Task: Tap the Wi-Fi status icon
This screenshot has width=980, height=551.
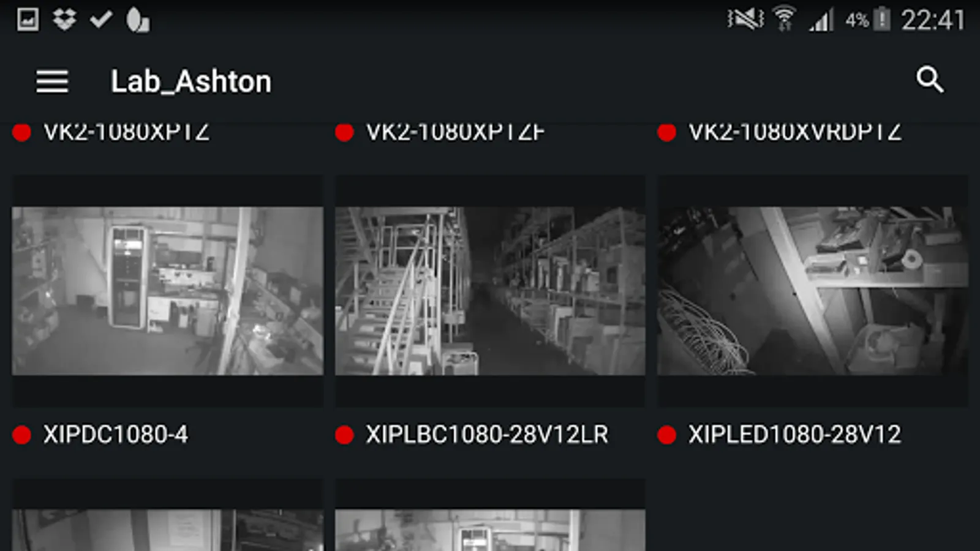Action: point(784,19)
